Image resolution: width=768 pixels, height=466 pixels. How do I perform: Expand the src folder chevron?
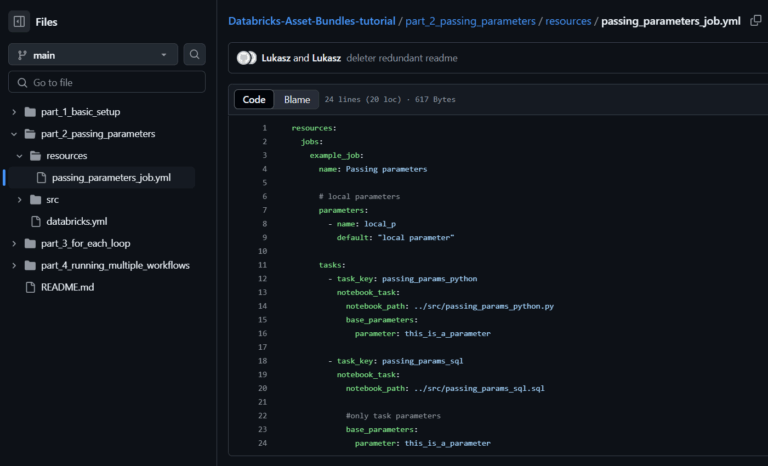point(20,199)
